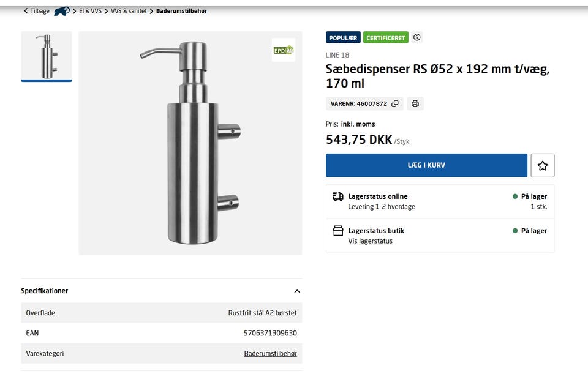The image size is (588, 377).
Task: Click the printer icon
Action: coord(415,103)
